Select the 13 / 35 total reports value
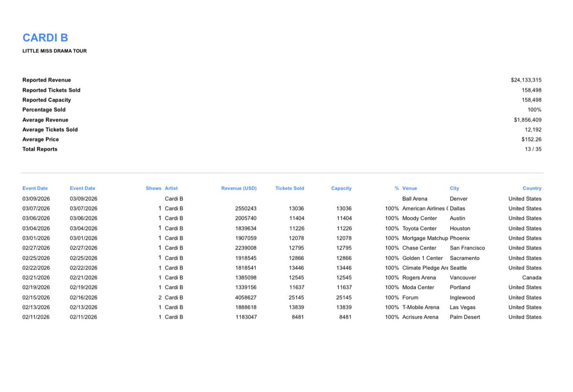This screenshot has width=573, height=392. click(x=533, y=149)
